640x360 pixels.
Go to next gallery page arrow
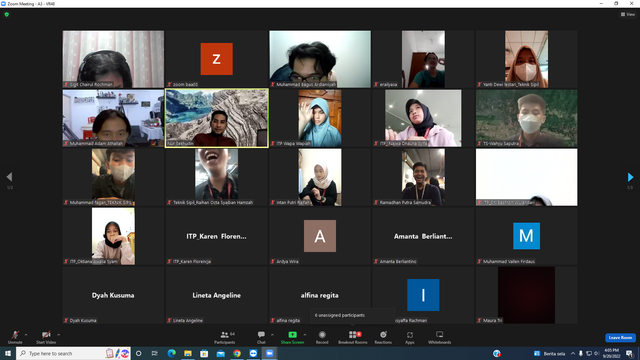[630, 177]
